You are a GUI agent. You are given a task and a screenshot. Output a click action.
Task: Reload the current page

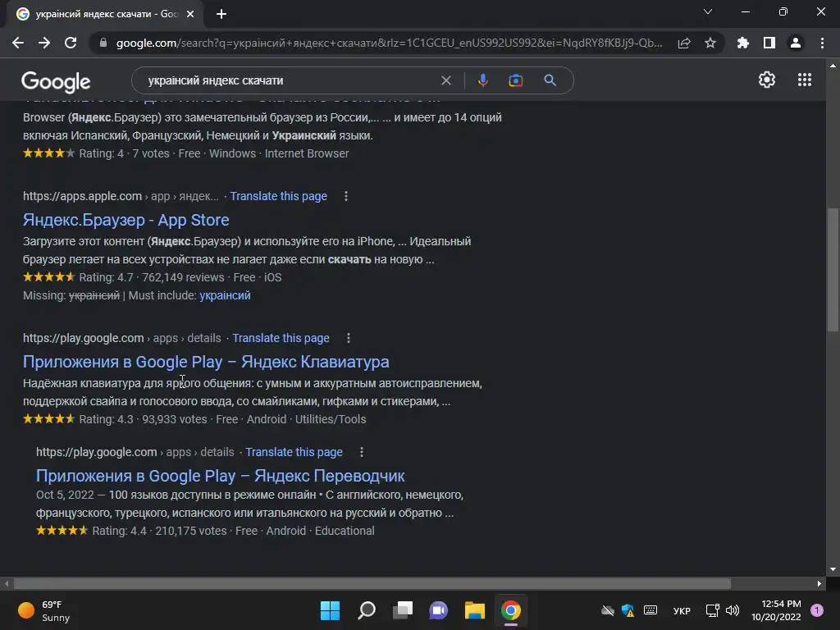coord(71,43)
